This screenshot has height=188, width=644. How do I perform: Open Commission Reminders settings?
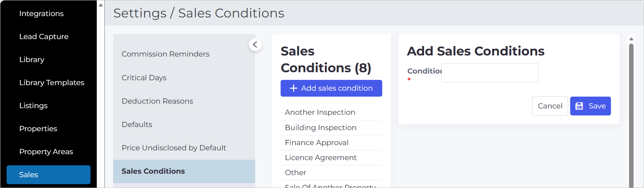pos(165,54)
